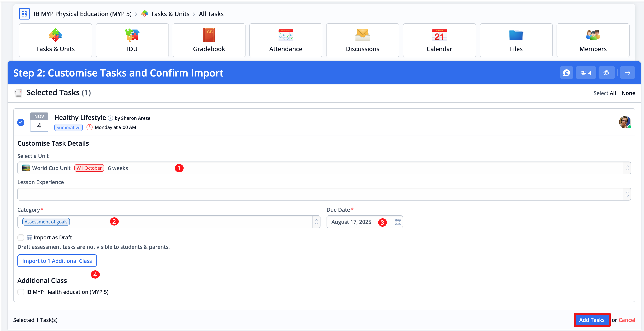Click the Add Tasks button

click(x=592, y=320)
